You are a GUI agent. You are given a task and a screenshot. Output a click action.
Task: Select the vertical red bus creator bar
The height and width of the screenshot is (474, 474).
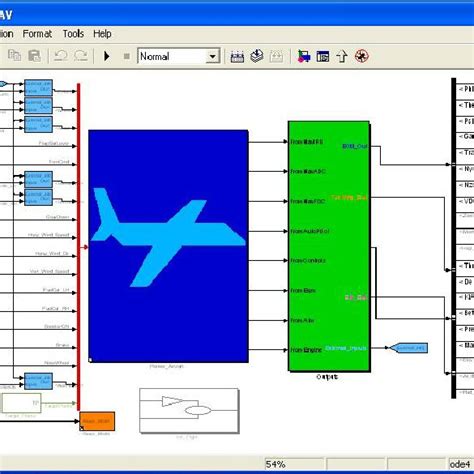tap(79, 247)
